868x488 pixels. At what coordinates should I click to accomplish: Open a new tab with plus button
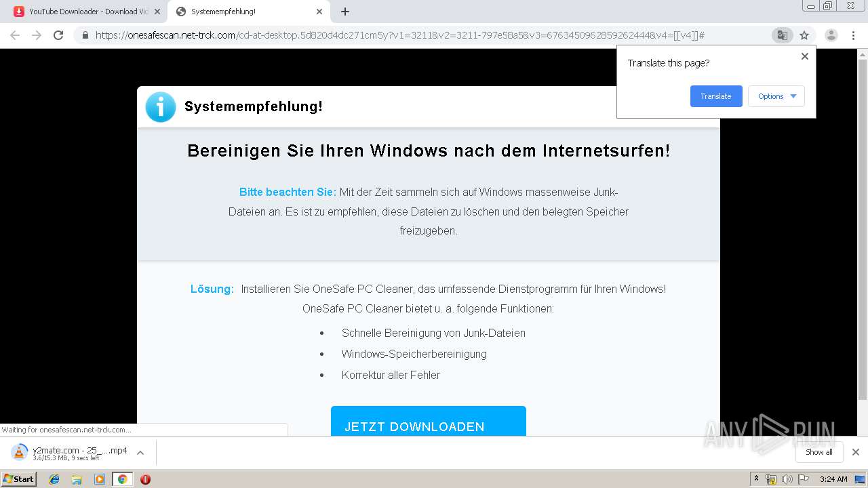coord(345,12)
